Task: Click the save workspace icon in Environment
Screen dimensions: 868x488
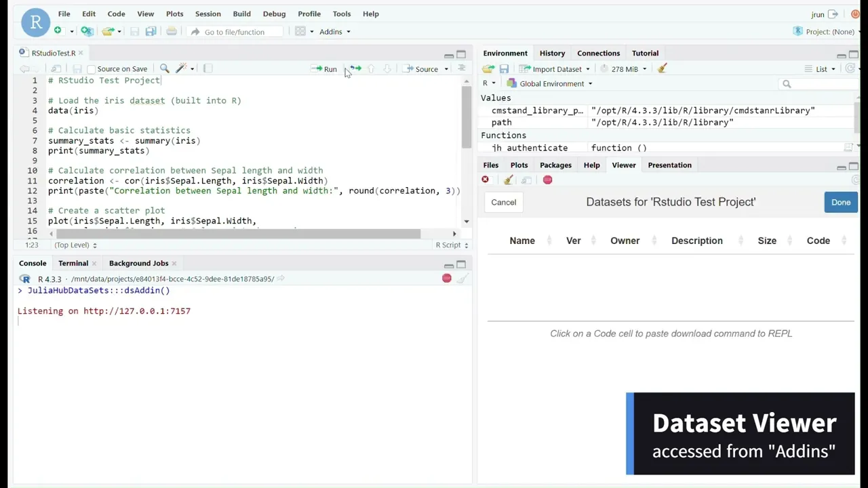Action: point(504,68)
